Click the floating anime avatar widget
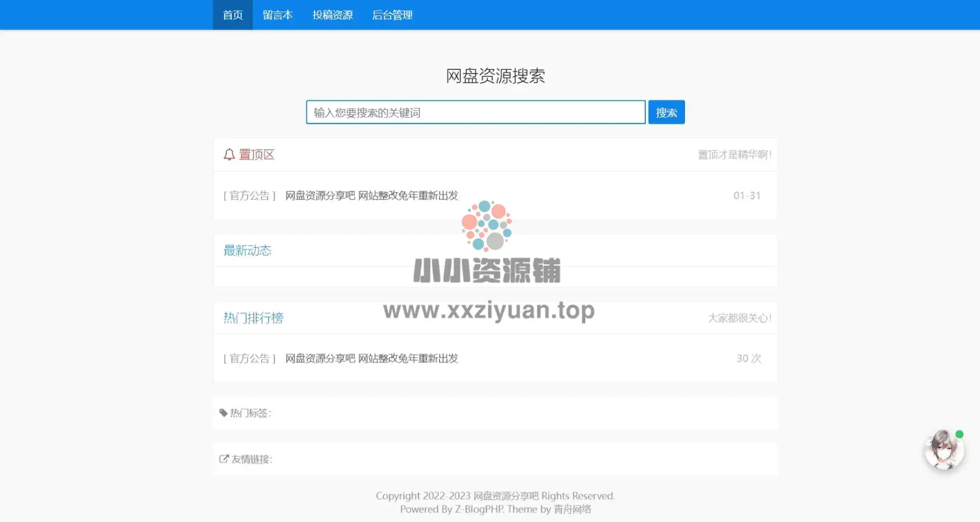 pyautogui.click(x=944, y=452)
